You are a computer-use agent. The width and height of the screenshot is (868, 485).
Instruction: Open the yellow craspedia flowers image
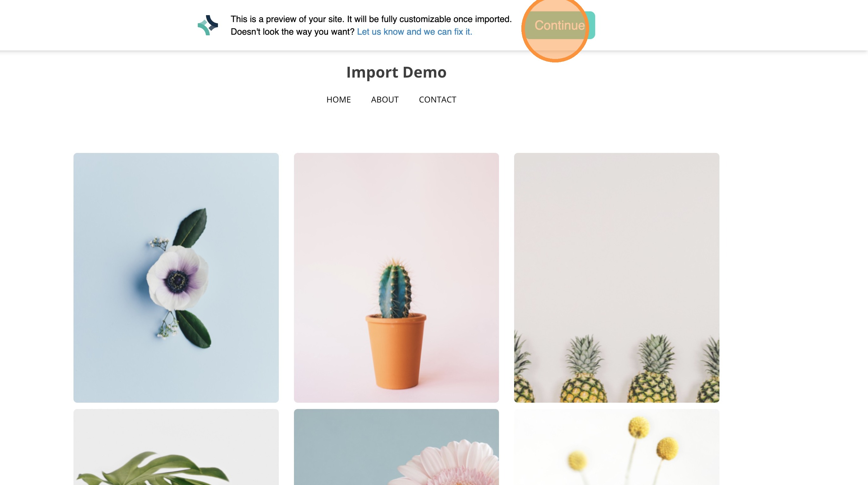[x=617, y=447]
